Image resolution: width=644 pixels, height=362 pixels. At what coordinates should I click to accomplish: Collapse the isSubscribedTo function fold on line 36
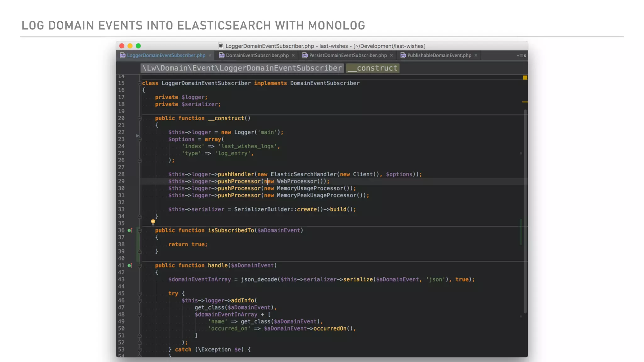tap(139, 231)
